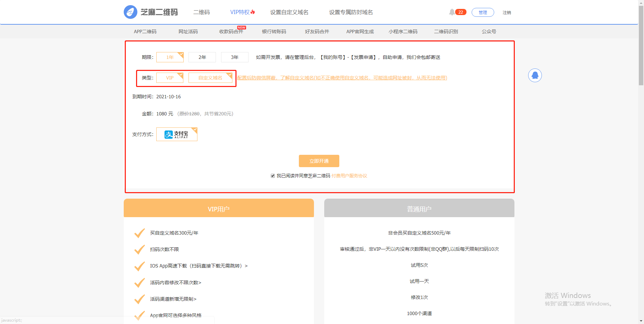Open the 付费用户服务协议 link
This screenshot has height=324, width=644.
[x=349, y=176]
